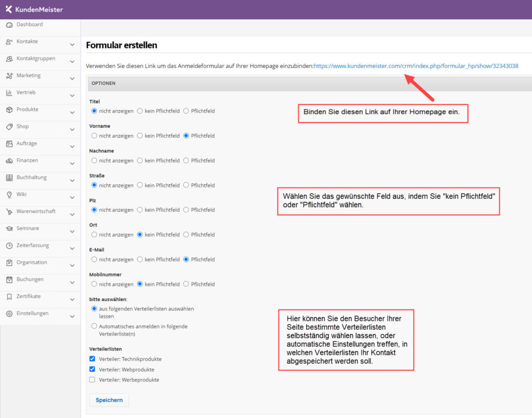Click the Marketing sidebar icon
The height and width of the screenshot is (418, 532).
coord(9,76)
